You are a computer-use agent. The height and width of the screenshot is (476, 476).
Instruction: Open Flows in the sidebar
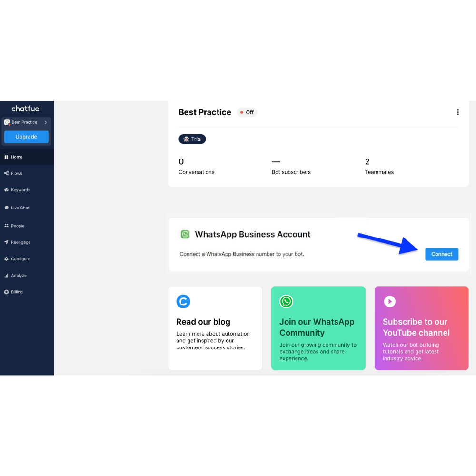(27, 173)
